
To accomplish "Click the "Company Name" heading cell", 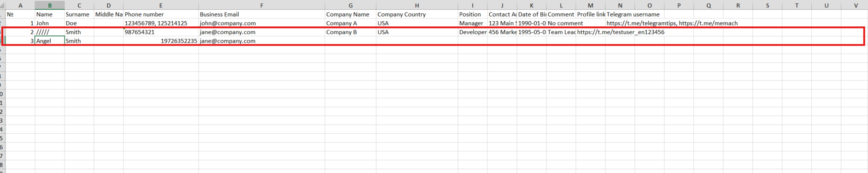I will point(351,14).
